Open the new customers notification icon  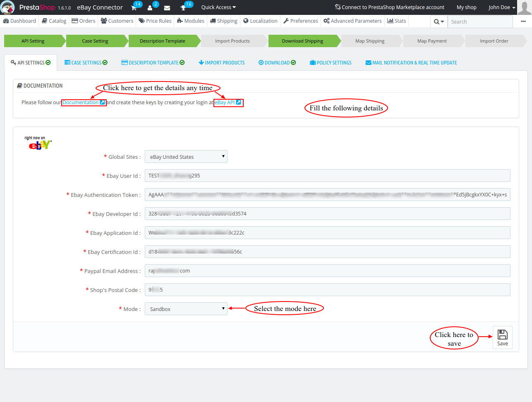[x=150, y=7]
